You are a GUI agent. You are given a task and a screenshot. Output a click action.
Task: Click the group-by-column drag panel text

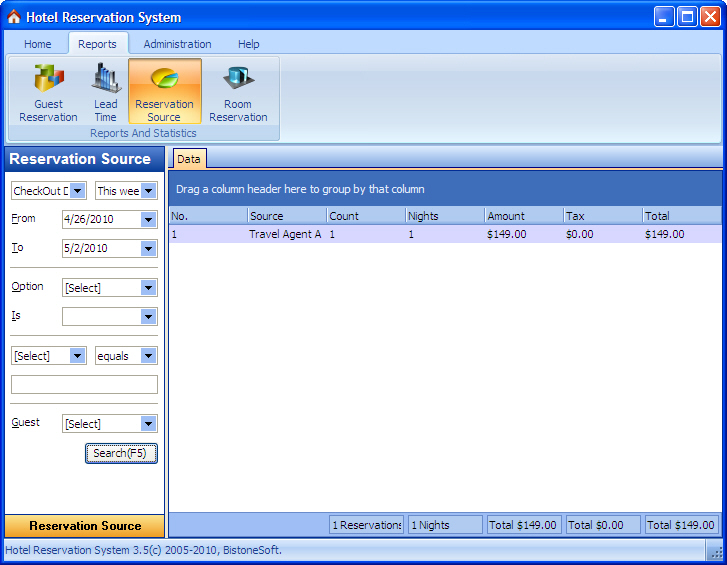pos(300,189)
